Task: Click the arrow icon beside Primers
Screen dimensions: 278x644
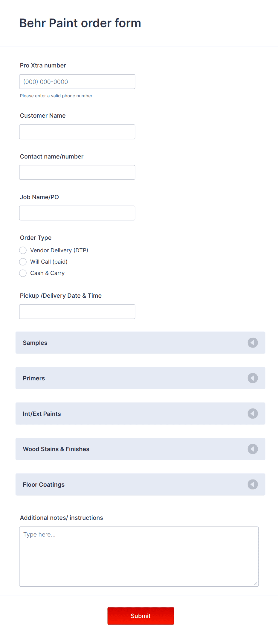Action: (x=252, y=378)
